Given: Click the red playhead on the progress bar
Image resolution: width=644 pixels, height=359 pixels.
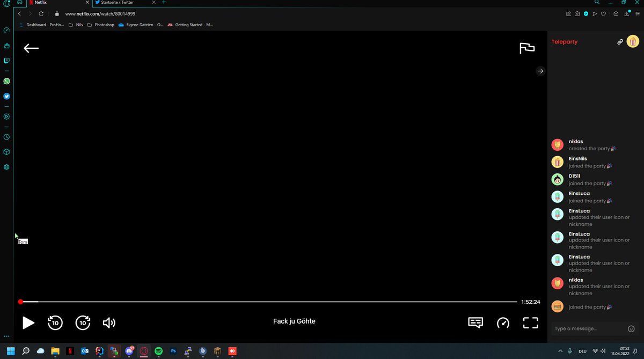Looking at the screenshot, I should 20,302.
